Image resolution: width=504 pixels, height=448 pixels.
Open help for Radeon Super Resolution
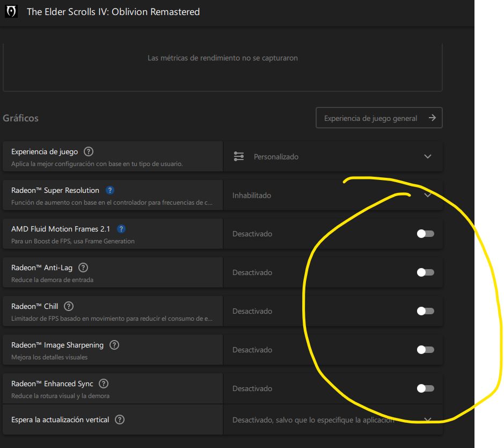pyautogui.click(x=110, y=190)
